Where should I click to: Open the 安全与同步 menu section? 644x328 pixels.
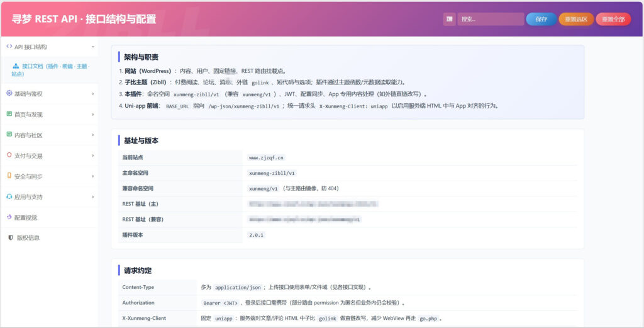click(49, 176)
